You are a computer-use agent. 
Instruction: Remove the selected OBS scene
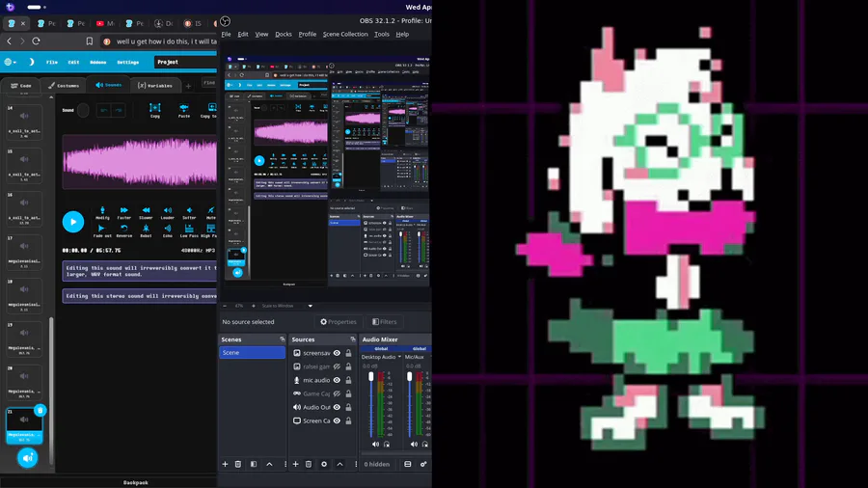tap(238, 464)
